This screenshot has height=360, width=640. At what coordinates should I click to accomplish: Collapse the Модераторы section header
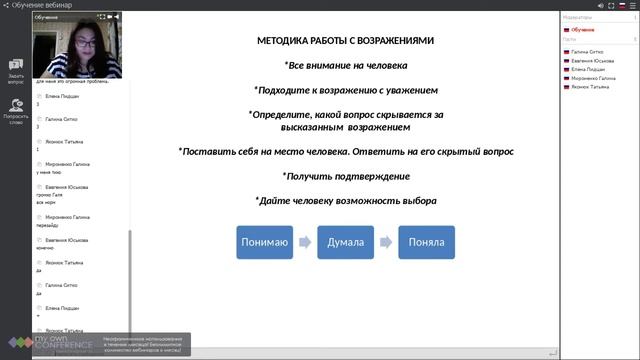tap(599, 18)
